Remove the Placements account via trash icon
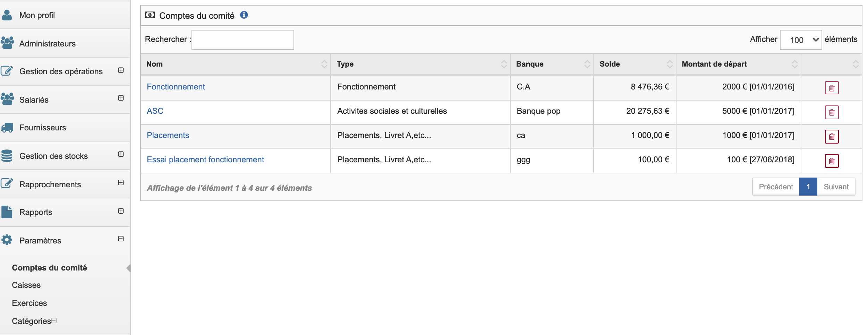 [831, 137]
